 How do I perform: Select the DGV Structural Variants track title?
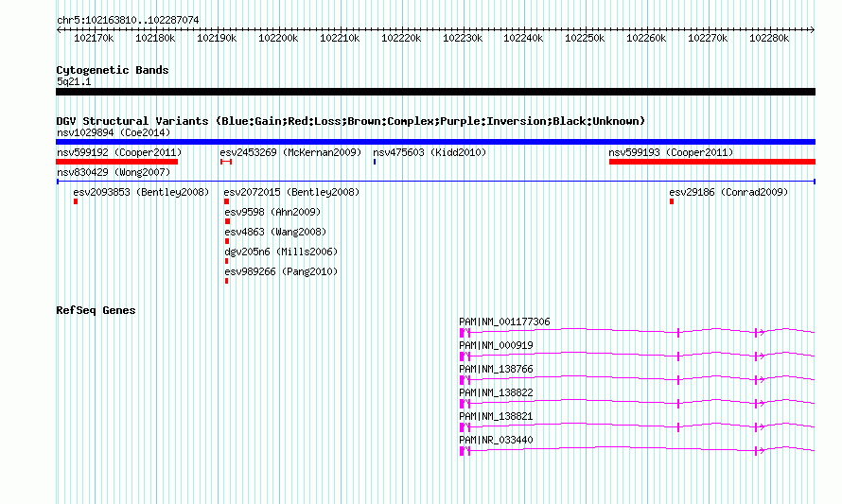(x=351, y=121)
